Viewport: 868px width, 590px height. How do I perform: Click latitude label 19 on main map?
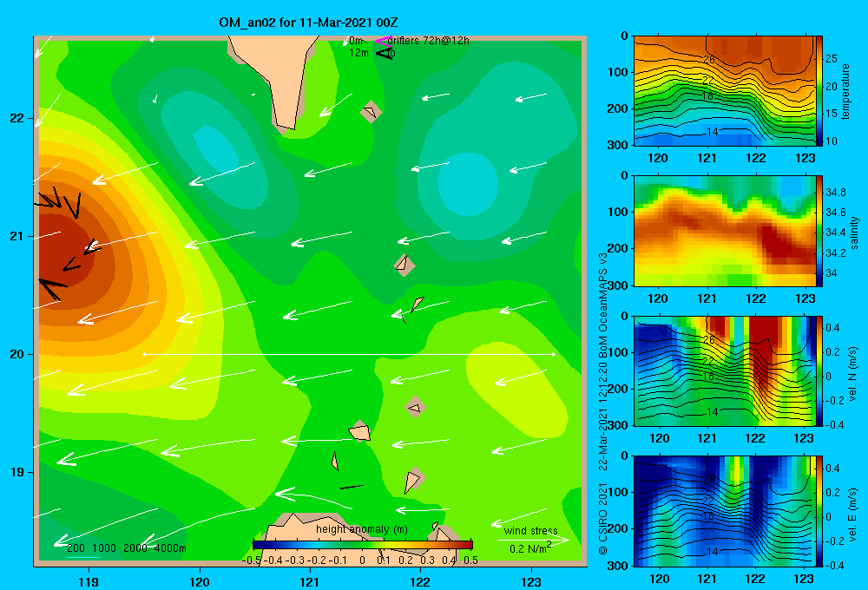tap(17, 472)
